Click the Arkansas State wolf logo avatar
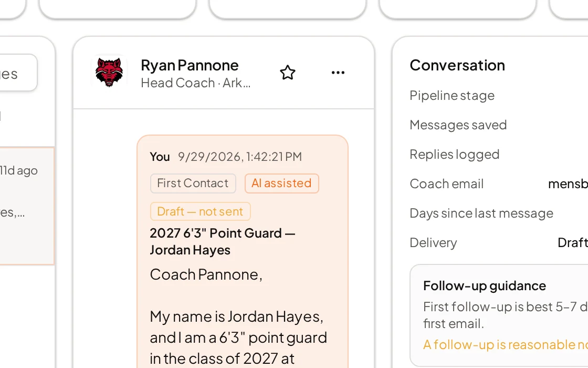The height and width of the screenshot is (368, 588). 109,73
